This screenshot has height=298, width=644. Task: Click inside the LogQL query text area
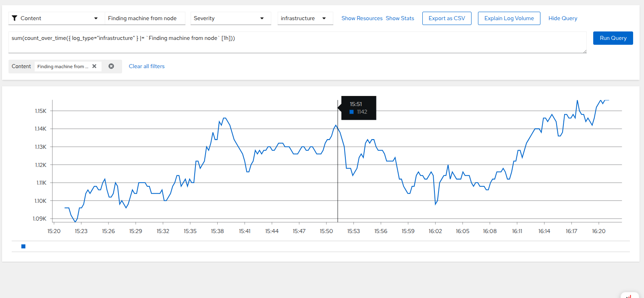click(297, 42)
